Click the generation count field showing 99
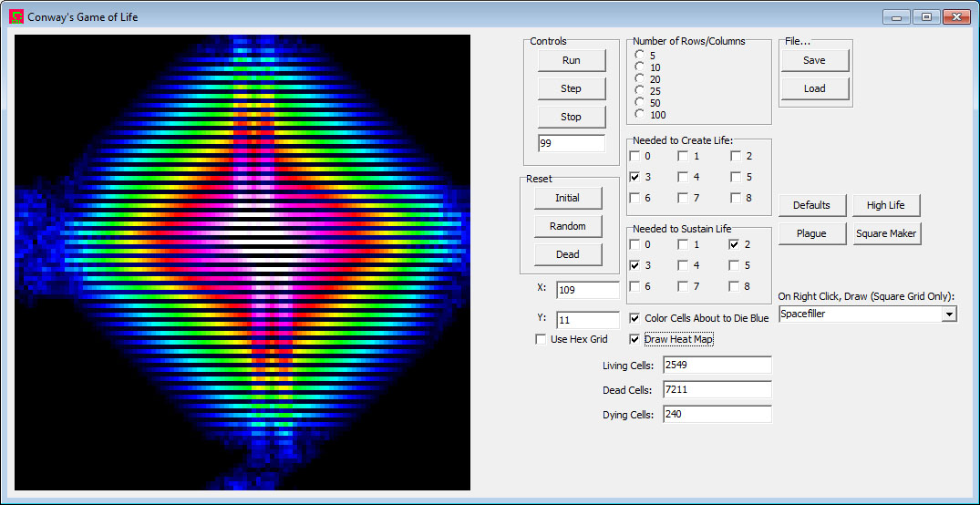 click(572, 143)
